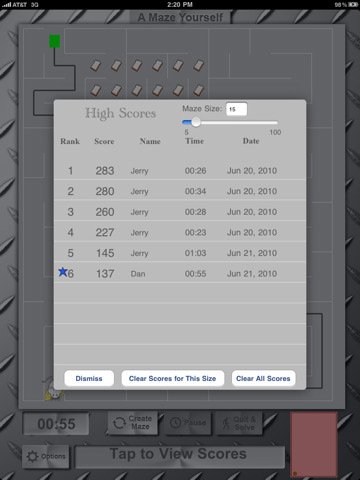Screen dimensions: 360x480
Task: Click the time 01:03 cell
Action: pos(195,253)
